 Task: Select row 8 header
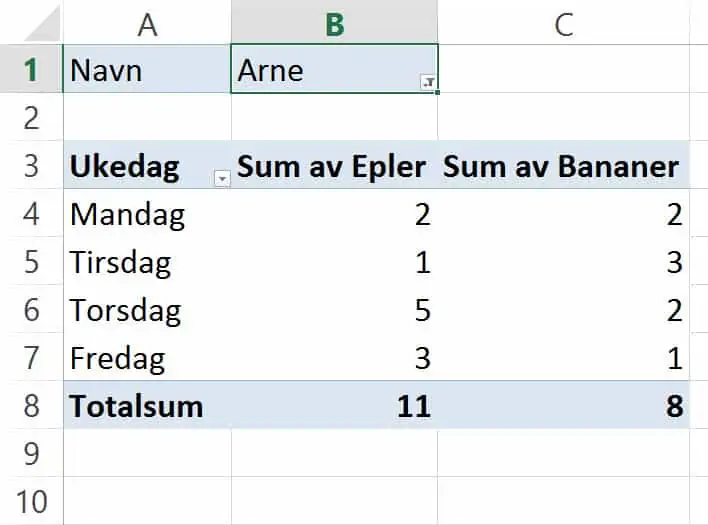tap(31, 405)
